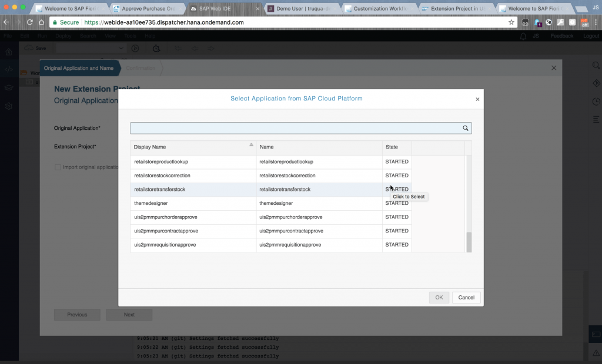Click the Previous wizard button
The width and height of the screenshot is (602, 364).
tap(77, 315)
